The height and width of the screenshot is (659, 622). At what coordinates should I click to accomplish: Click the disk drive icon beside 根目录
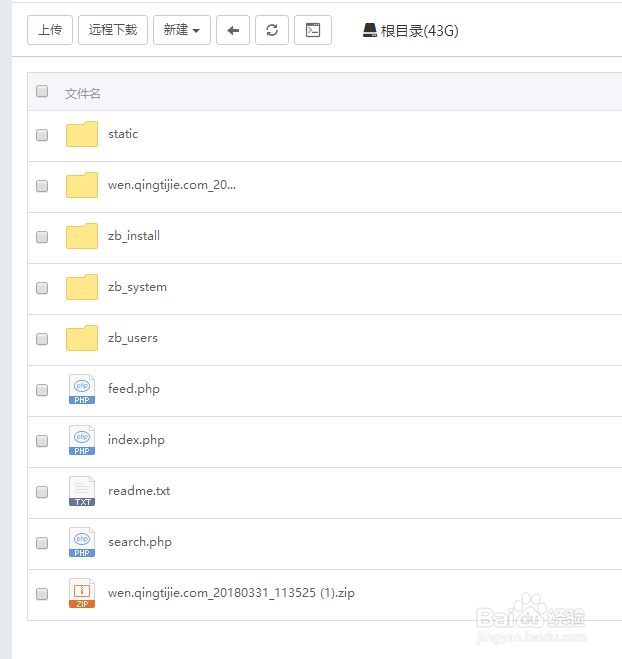tap(369, 30)
